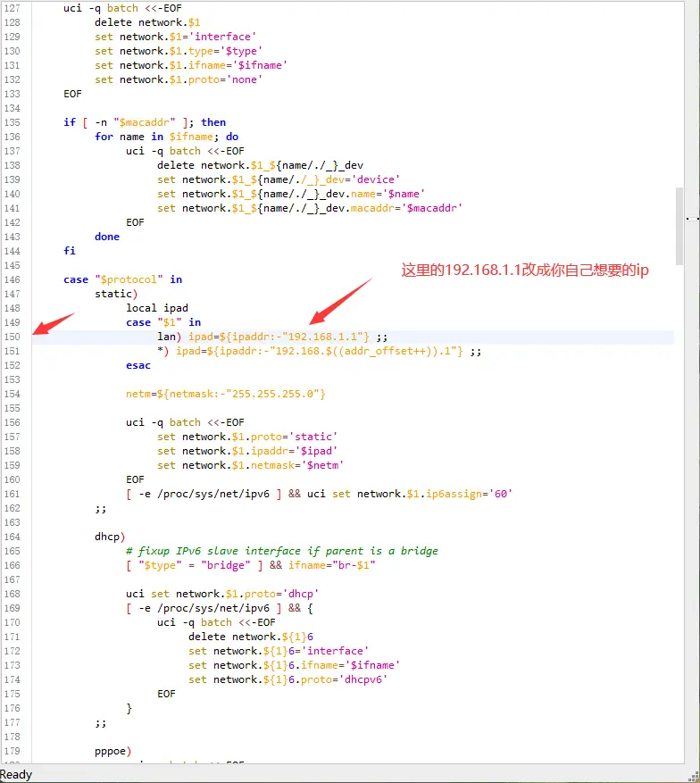Click the EOF marker on line 142

click(x=135, y=222)
